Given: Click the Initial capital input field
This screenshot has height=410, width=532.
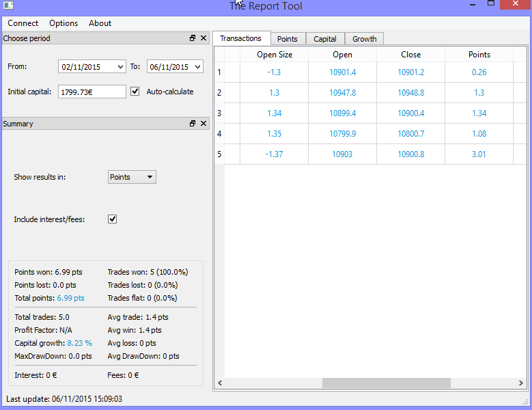Looking at the screenshot, I should tap(92, 92).
